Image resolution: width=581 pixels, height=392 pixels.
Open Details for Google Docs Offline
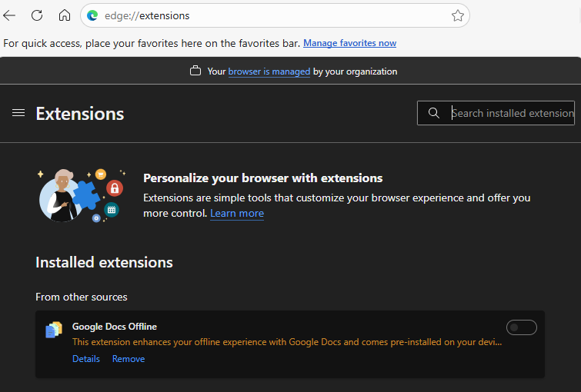coord(86,359)
